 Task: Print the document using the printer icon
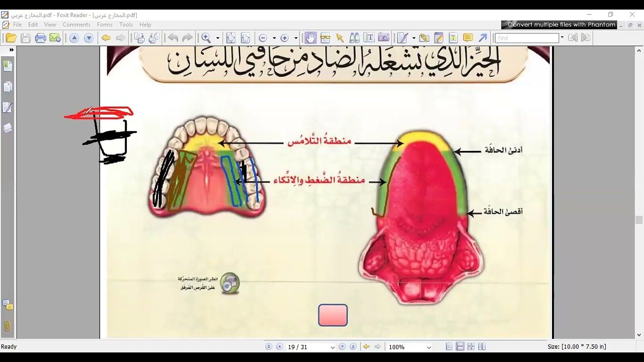coord(41,38)
